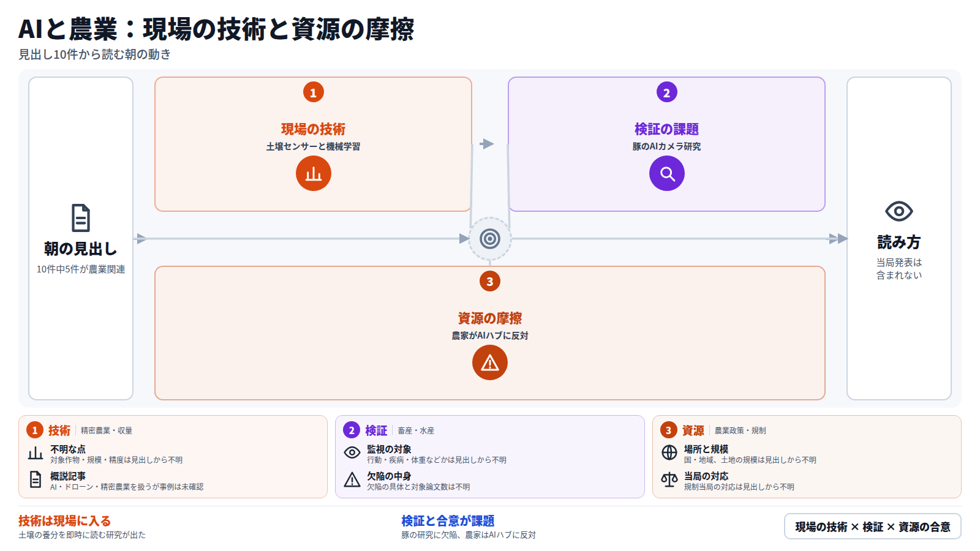Click the subtitle 農家がAIハブに反対
Screen dimensions: 980x551
point(490,335)
